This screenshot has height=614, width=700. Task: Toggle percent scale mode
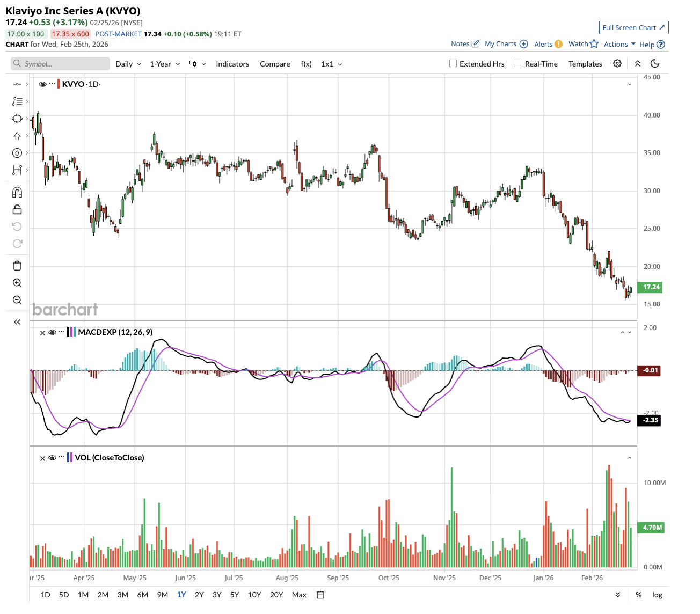click(639, 595)
